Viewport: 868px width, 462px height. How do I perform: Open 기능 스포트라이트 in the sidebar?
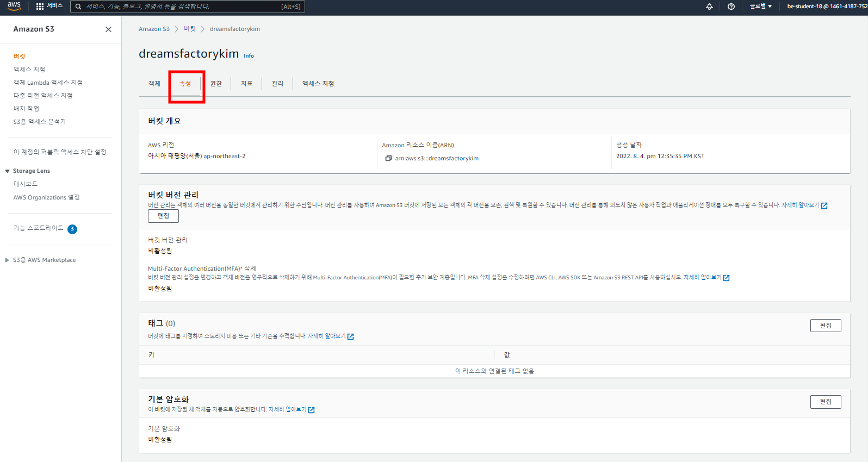pos(38,228)
